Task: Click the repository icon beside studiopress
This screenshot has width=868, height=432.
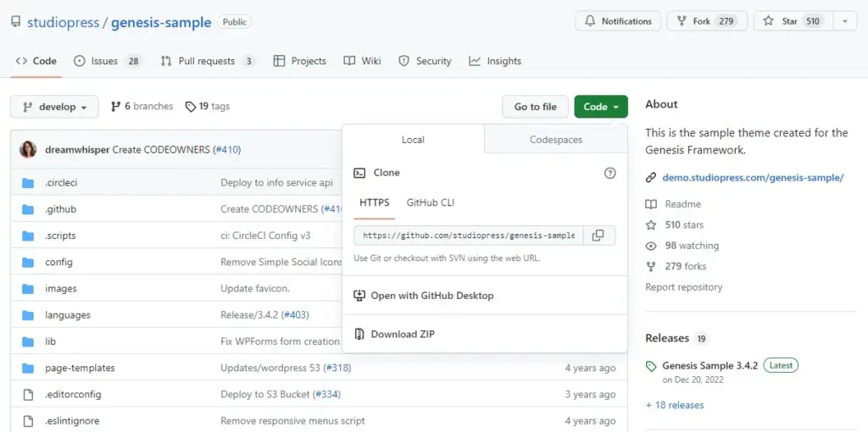Action: tap(15, 22)
